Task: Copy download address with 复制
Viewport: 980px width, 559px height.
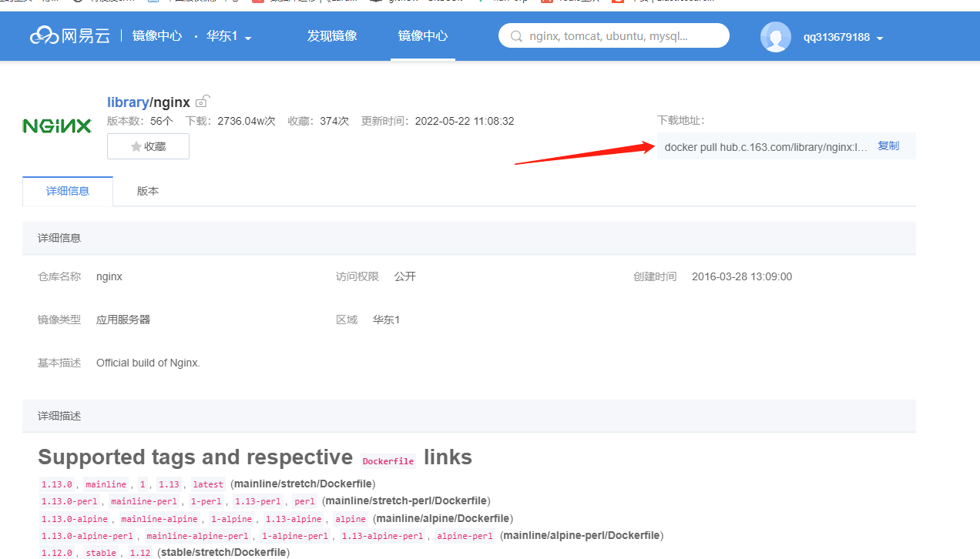Action: click(888, 146)
